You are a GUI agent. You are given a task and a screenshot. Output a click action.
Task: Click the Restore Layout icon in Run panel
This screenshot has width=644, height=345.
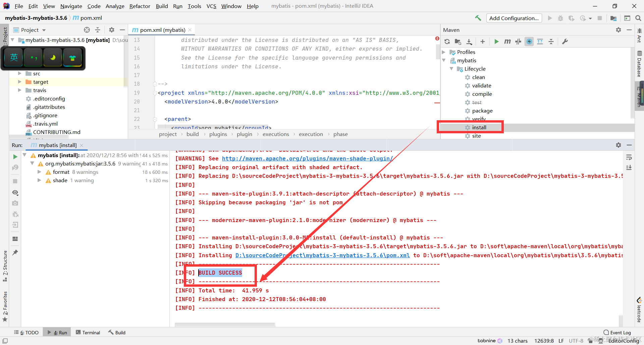pyautogui.click(x=15, y=239)
